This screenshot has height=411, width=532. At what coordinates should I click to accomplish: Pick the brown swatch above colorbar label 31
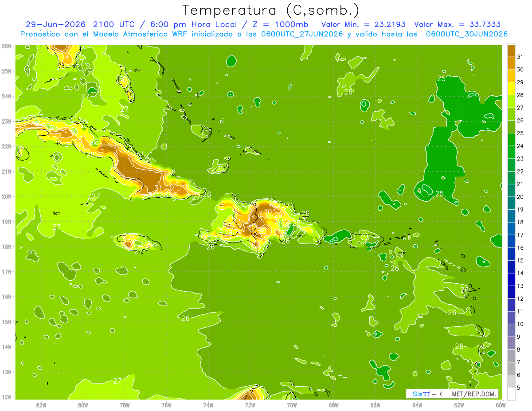pyautogui.click(x=511, y=51)
